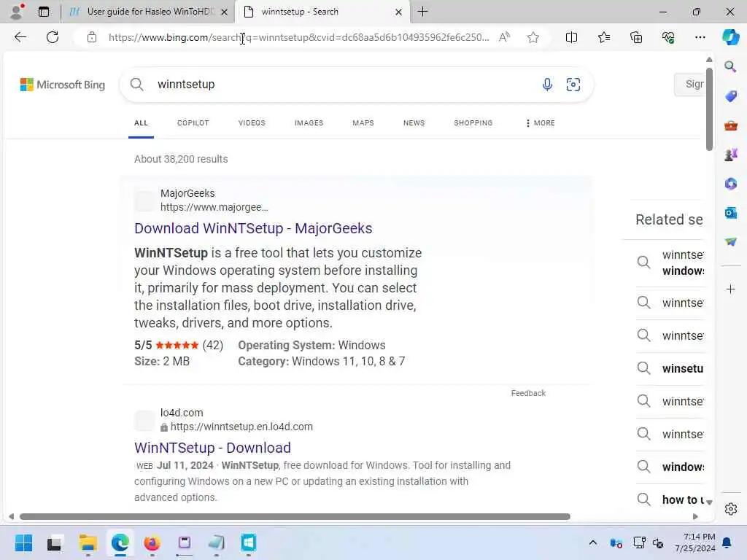Screen dimensions: 747x560
Task: Open the Edge profile icon
Action: (16, 12)
